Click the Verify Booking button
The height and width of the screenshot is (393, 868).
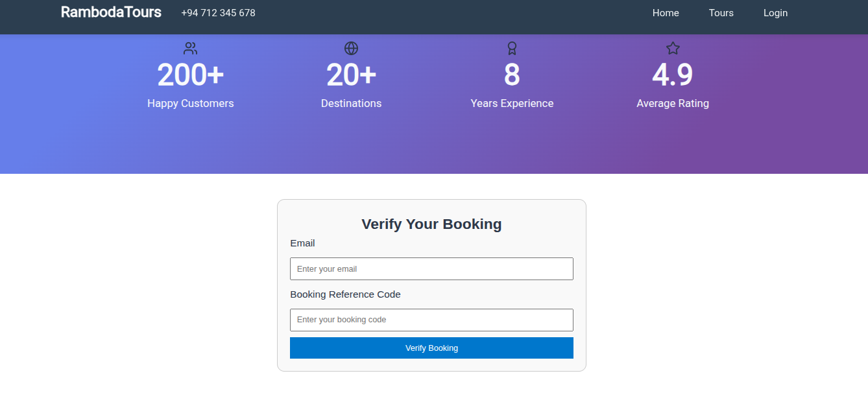click(431, 348)
